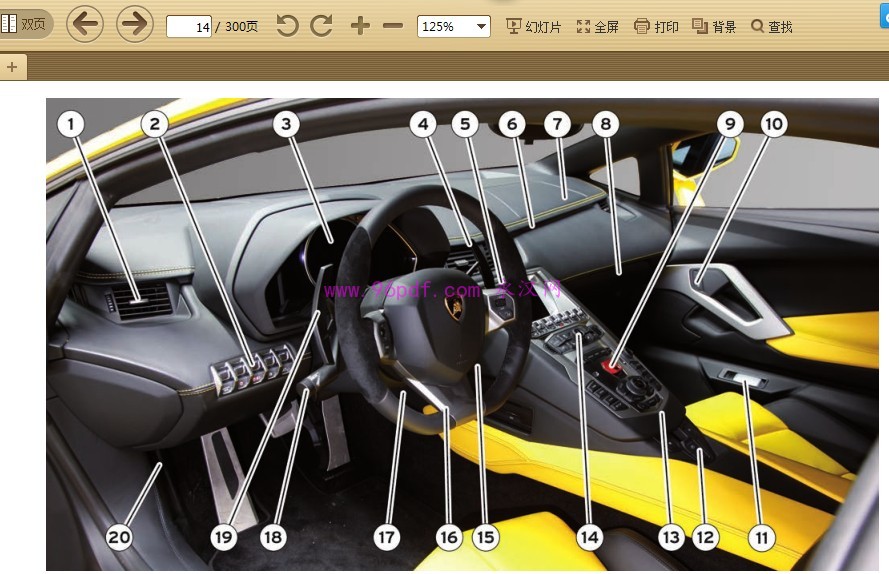Click callout number 14 on the diagram
Viewport: 889px width, 574px height.
[589, 536]
